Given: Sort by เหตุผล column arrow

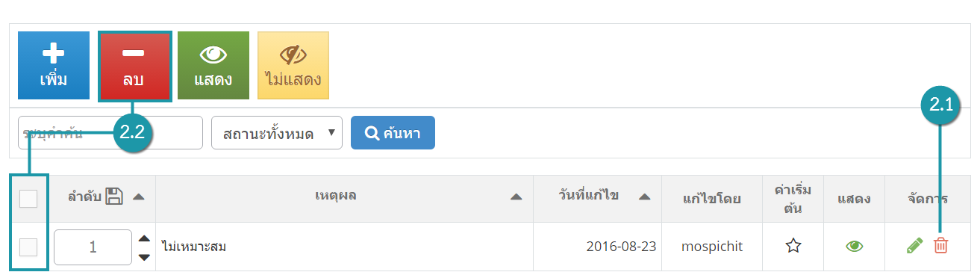Looking at the screenshot, I should click(516, 197).
